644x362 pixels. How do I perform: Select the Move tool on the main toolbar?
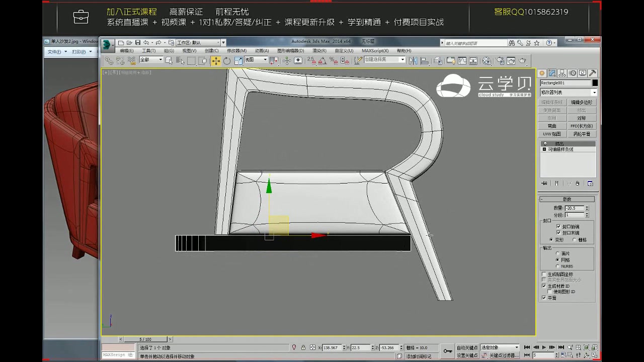216,60
